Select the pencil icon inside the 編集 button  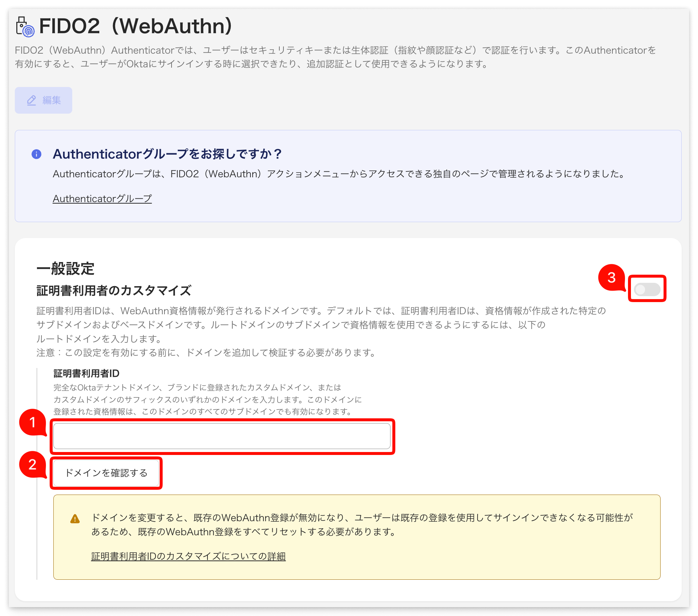point(31,100)
